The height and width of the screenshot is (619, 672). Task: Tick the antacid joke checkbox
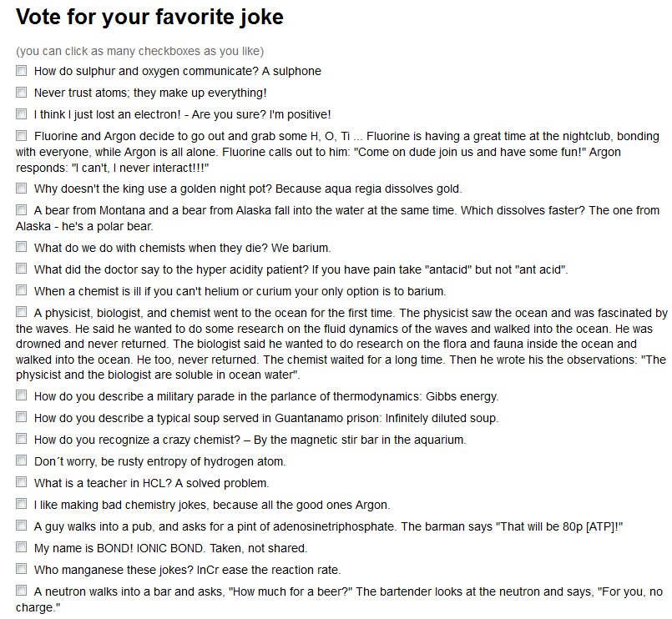pyautogui.click(x=22, y=269)
